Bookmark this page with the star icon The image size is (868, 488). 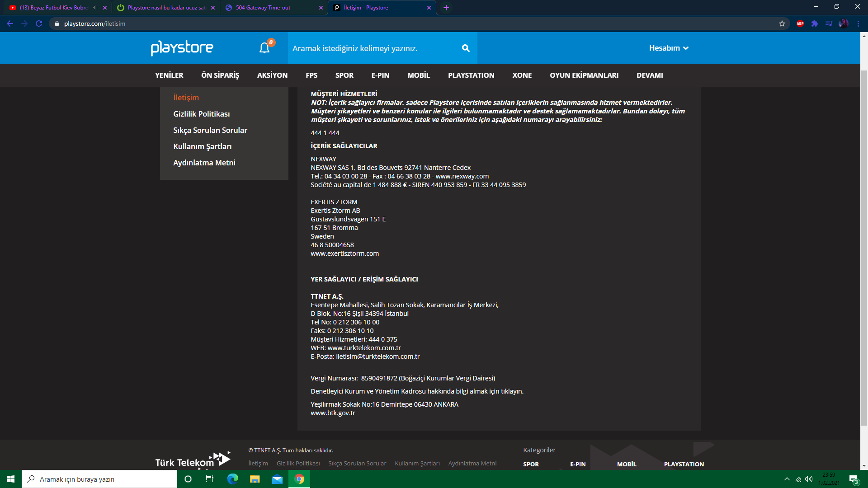(782, 23)
